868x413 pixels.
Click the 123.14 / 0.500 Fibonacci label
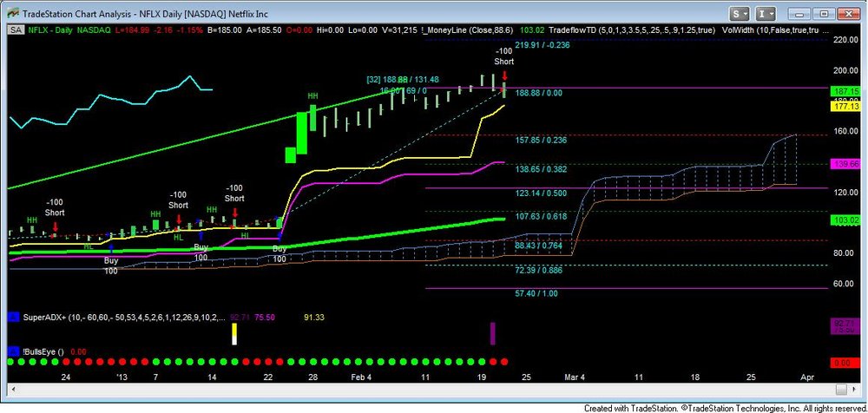click(x=541, y=193)
